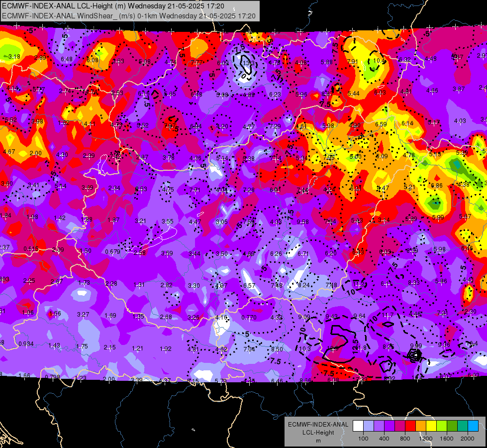Click the shear value 8.50
The image size is (487, 448).
(x=277, y=349)
